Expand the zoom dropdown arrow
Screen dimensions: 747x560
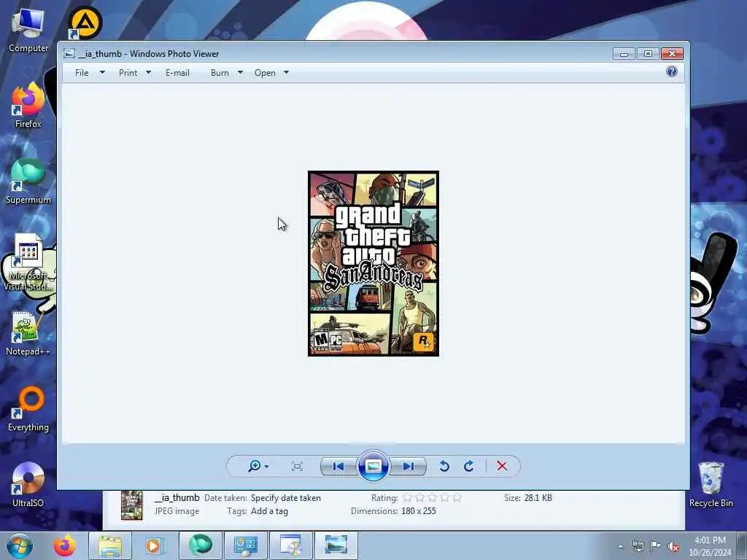click(x=266, y=467)
